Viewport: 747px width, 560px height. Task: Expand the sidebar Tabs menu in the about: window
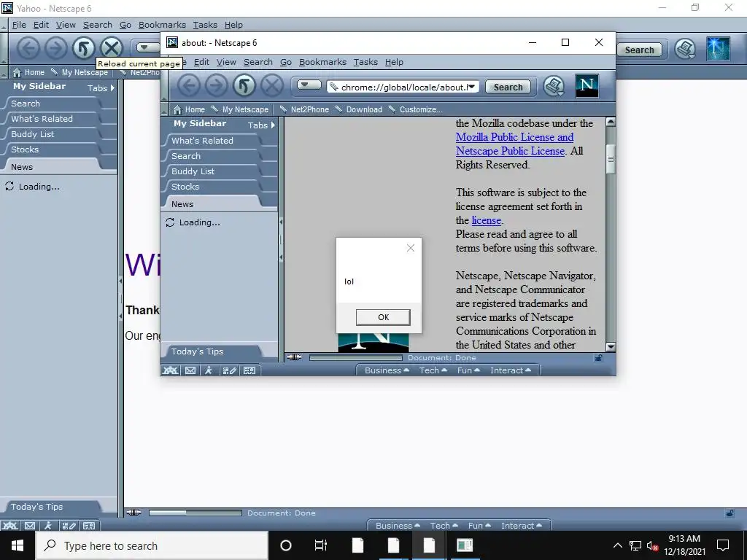[x=261, y=125]
